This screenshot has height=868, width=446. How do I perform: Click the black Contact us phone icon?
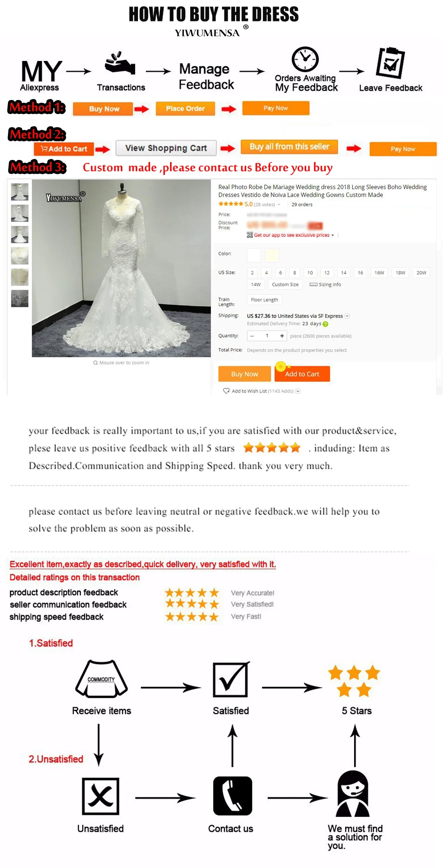(x=232, y=795)
